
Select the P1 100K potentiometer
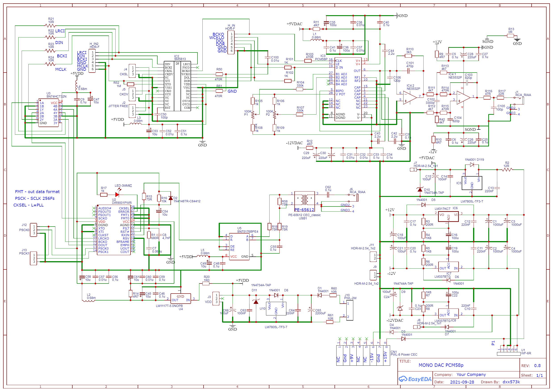pos(253,115)
